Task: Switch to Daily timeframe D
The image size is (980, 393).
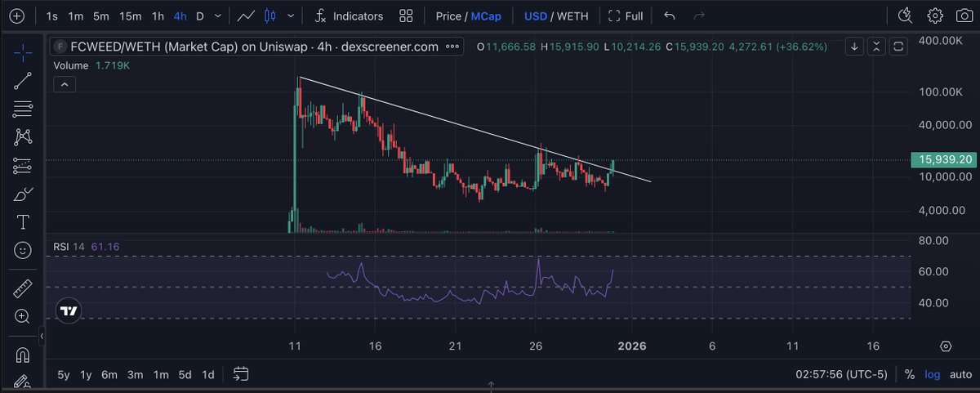Action: click(x=200, y=16)
